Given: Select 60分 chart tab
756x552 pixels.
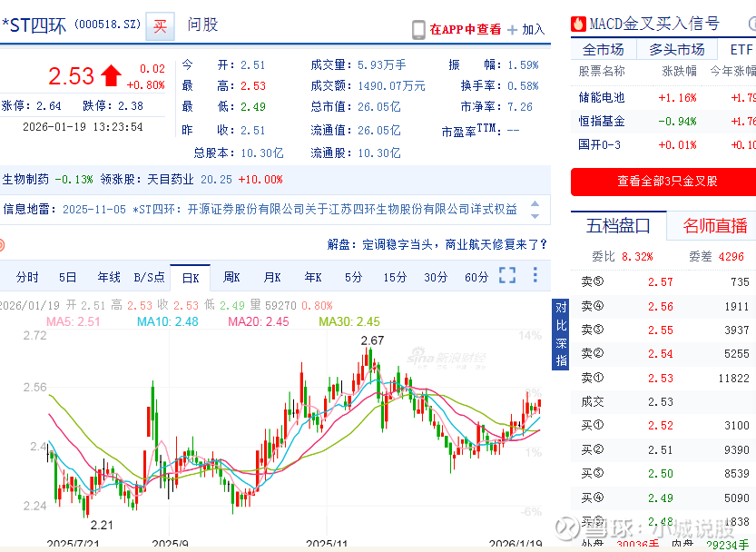Looking at the screenshot, I should (x=476, y=277).
